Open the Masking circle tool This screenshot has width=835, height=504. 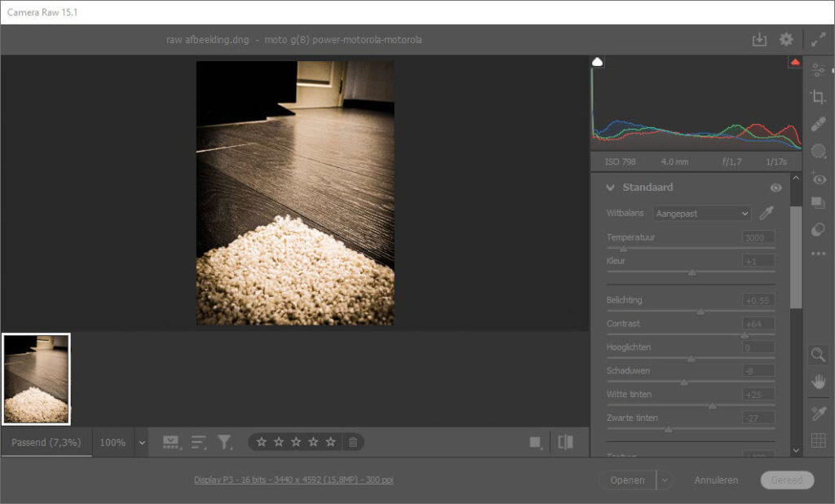coord(819,152)
